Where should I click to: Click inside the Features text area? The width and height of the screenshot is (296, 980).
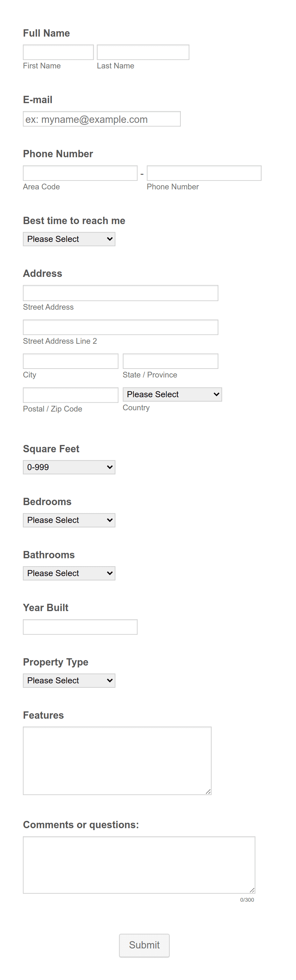117,761
